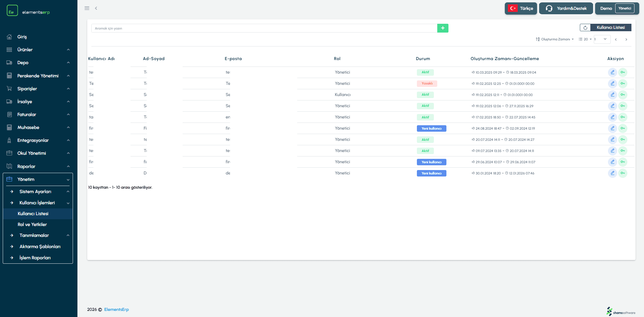This screenshot has width=644, height=317.
Task: Click the shamssoftware logo in footer
Action: (621, 311)
